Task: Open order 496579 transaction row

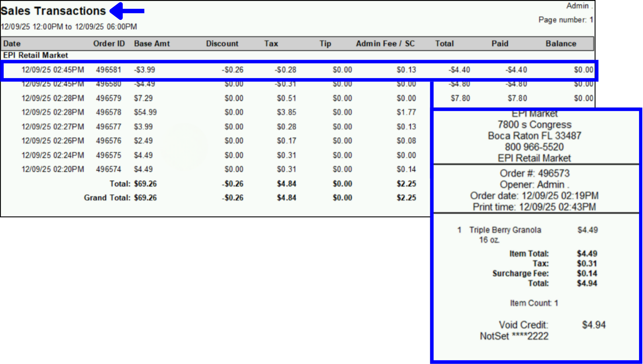Action: 199,98
